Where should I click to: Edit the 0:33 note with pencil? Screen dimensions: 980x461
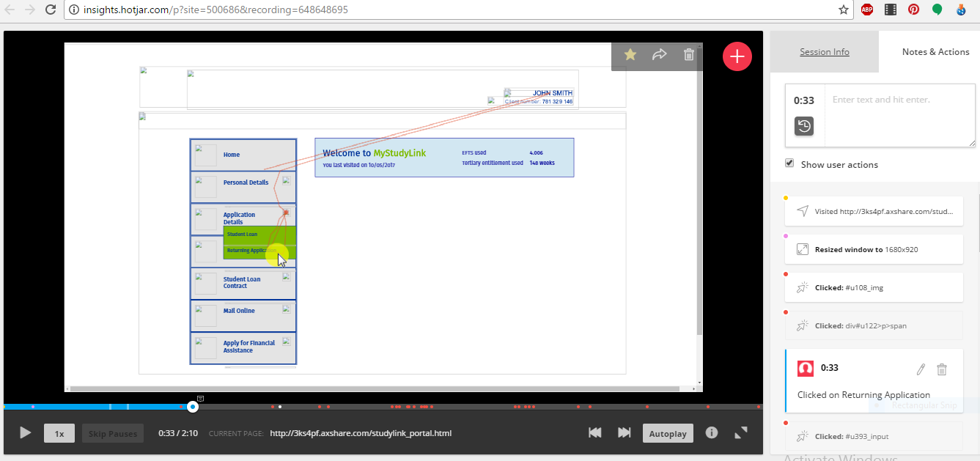[921, 369]
